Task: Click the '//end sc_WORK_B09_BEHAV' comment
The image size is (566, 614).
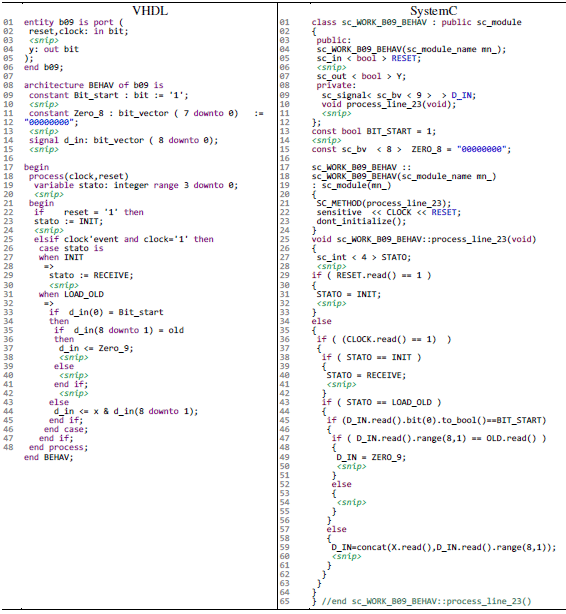Action: pyautogui.click(x=426, y=601)
